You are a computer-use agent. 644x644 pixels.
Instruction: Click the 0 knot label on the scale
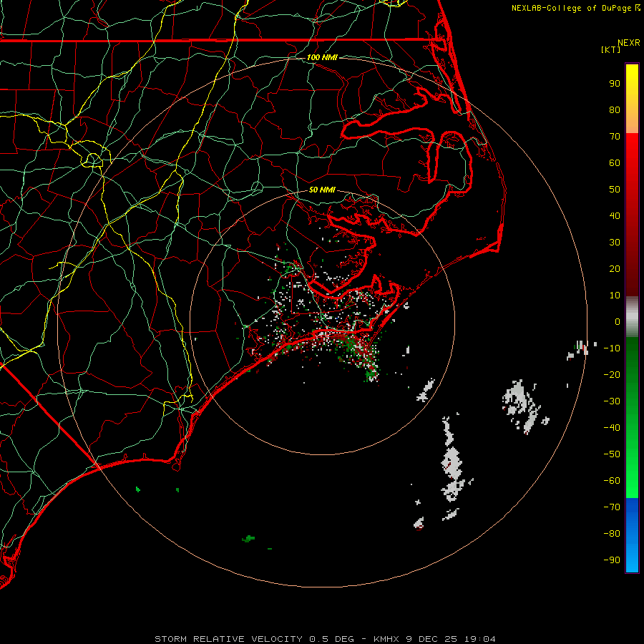click(x=618, y=321)
